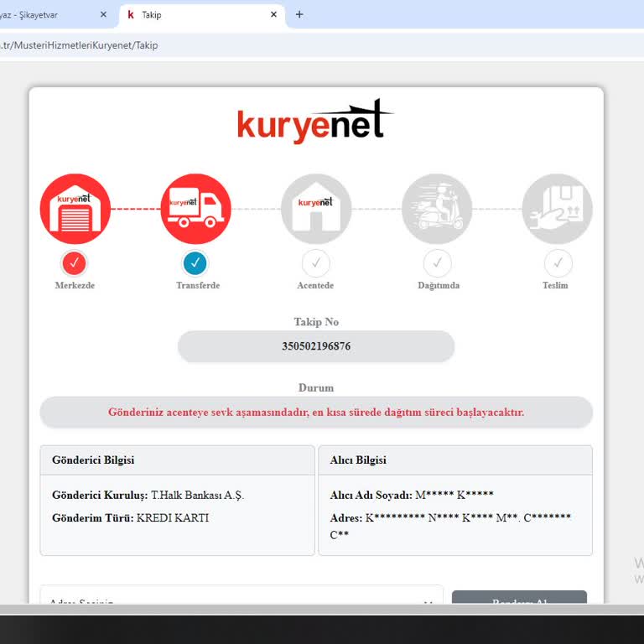Click the blue checkmark under Transferde
Screen dimensions: 644x644
coord(195,262)
